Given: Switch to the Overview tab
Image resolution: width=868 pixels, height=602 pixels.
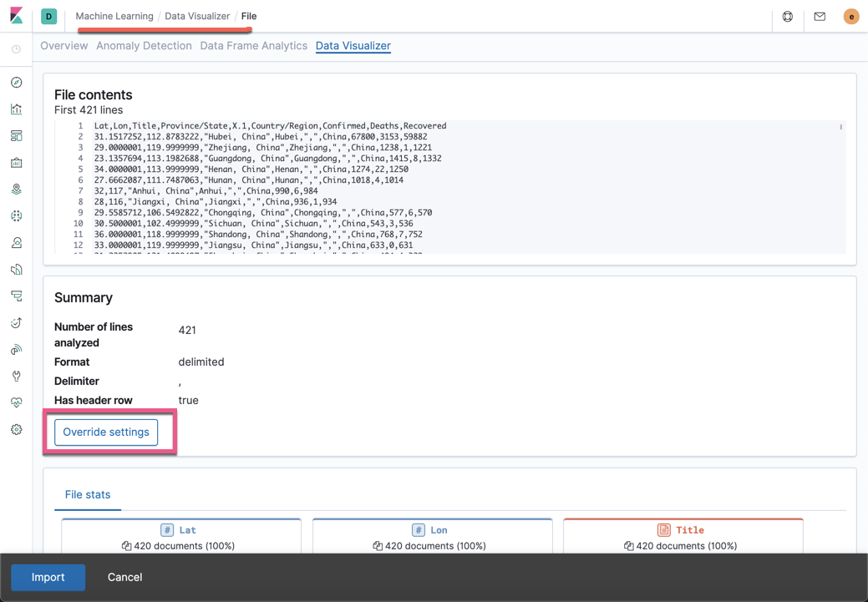Looking at the screenshot, I should (x=63, y=46).
